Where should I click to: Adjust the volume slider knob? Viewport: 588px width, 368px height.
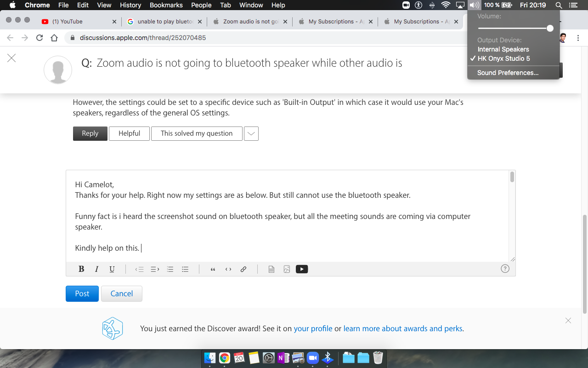point(550,28)
